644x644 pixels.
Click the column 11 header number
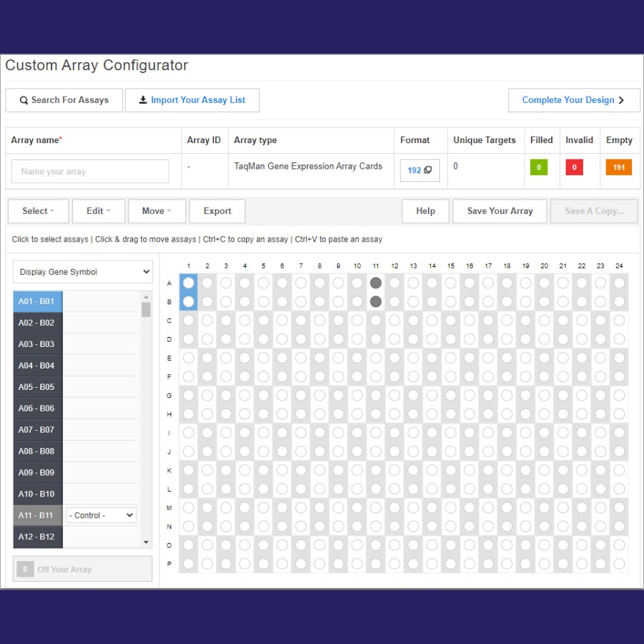tap(376, 266)
